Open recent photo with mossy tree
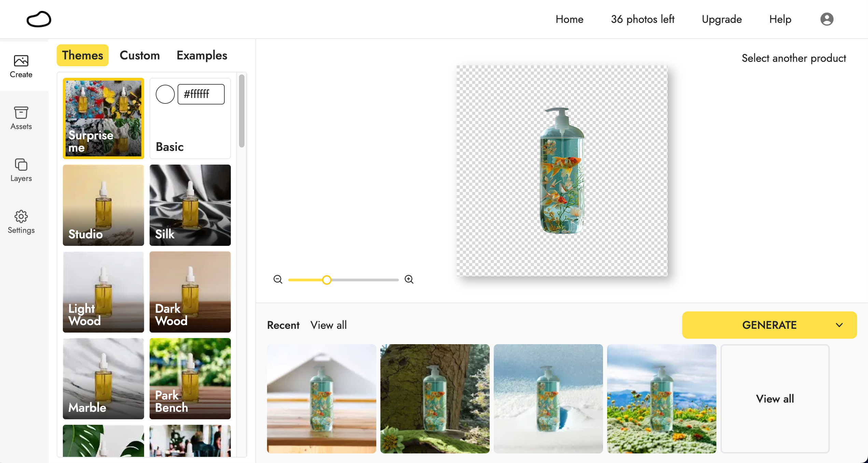The height and width of the screenshot is (463, 868). tap(435, 399)
